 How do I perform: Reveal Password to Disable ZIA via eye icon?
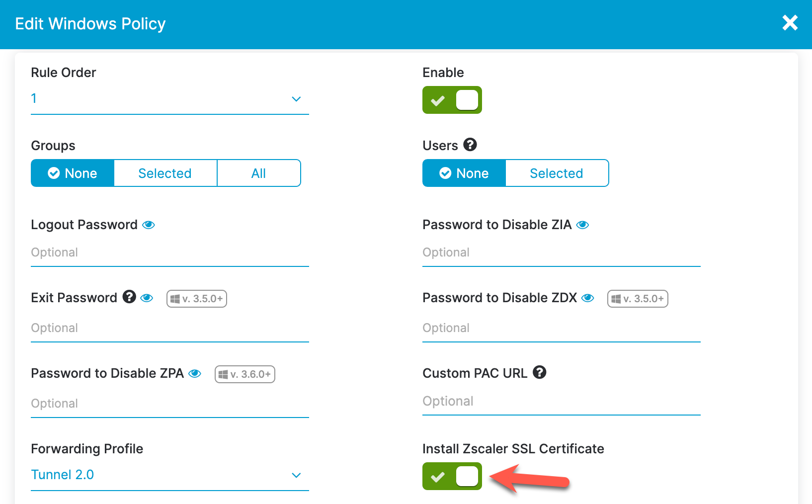(x=582, y=225)
